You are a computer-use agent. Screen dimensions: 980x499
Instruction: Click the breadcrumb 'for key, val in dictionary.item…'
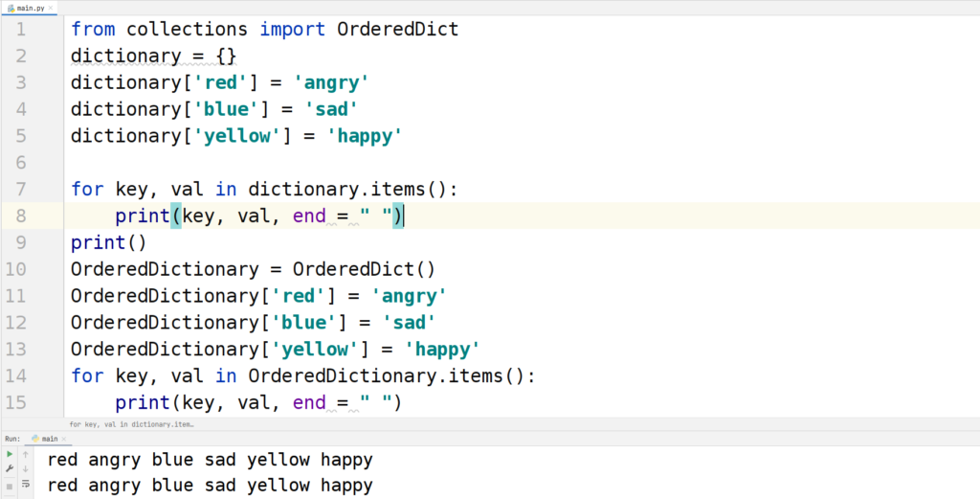click(x=131, y=424)
